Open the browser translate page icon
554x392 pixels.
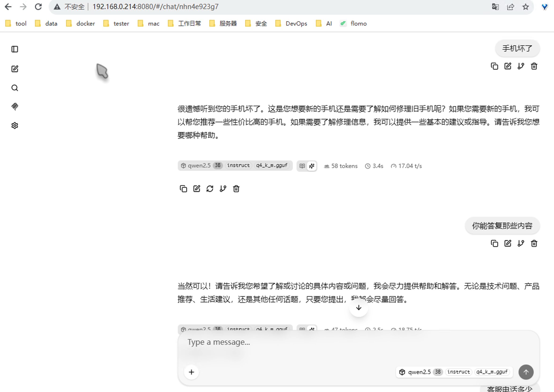495,7
